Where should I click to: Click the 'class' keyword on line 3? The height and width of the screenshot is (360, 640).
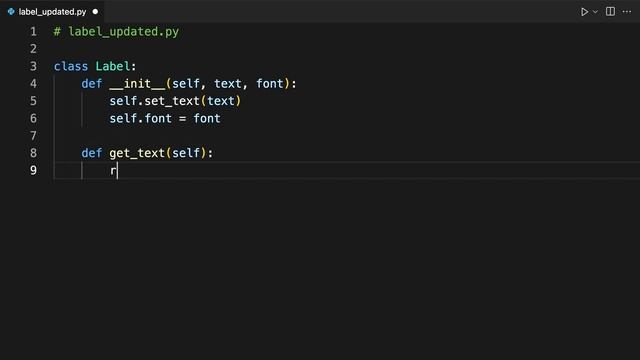tap(71, 67)
